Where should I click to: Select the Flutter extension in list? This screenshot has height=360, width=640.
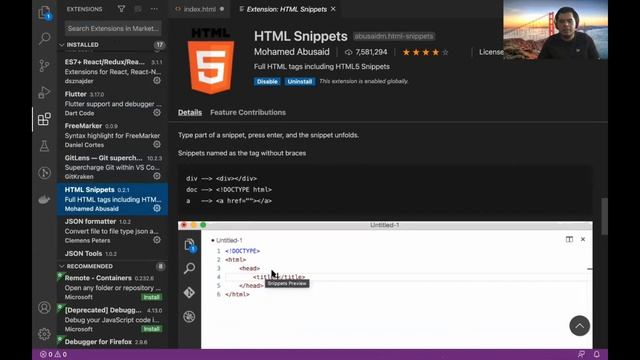coord(112,103)
